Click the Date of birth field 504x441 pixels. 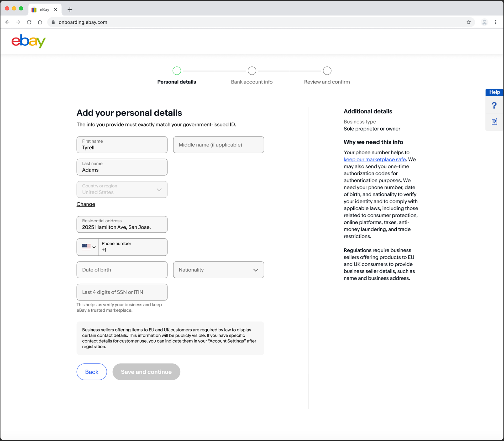point(122,270)
